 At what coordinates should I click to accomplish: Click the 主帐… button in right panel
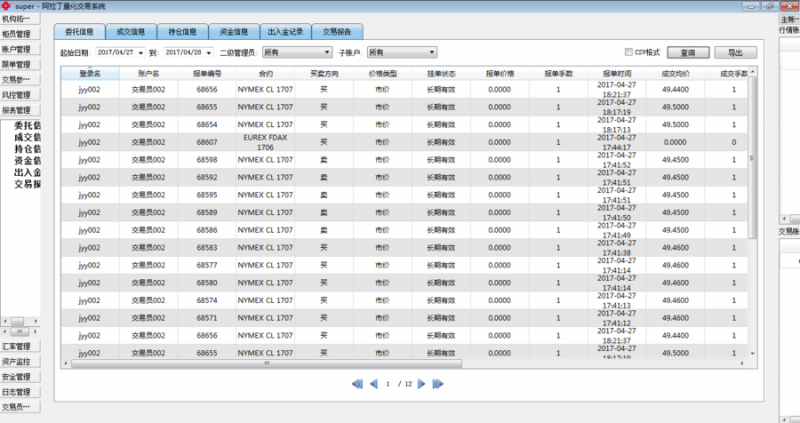(789, 19)
